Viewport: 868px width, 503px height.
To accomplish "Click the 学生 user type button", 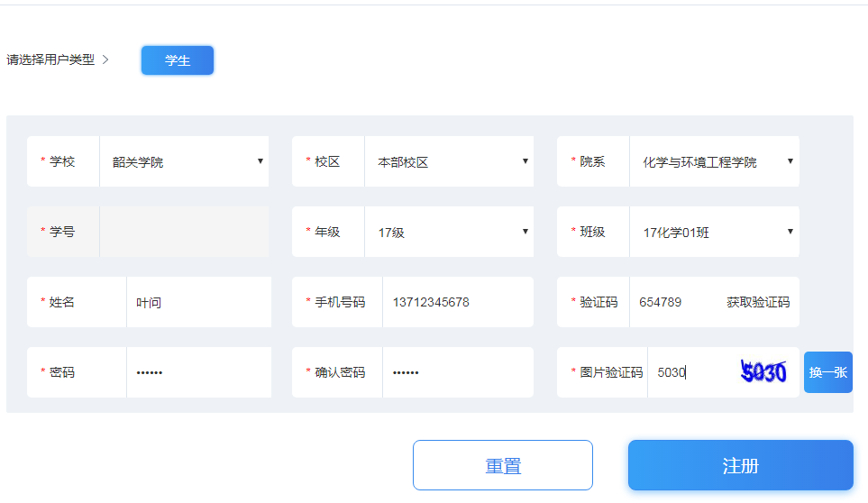I will (178, 60).
